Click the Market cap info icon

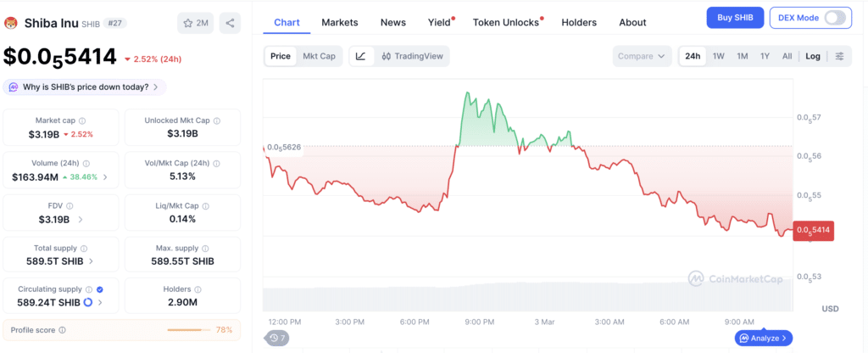pos(82,120)
